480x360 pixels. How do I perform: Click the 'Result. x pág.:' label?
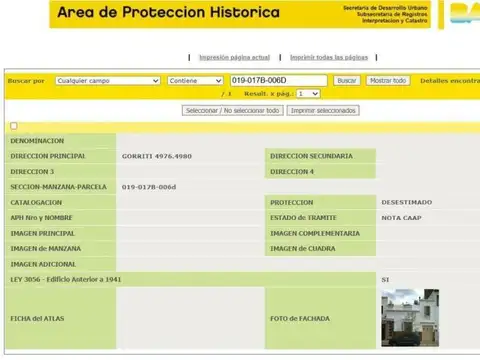[269, 94]
